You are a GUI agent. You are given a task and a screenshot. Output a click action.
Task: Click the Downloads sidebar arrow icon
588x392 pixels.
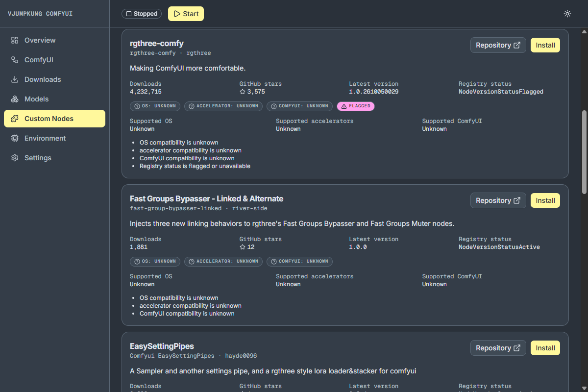tap(15, 79)
